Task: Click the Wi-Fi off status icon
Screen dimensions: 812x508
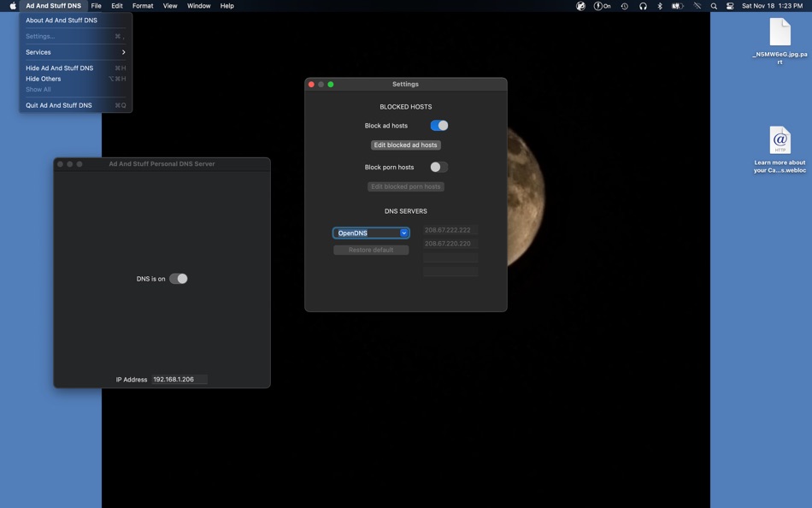Action: [697, 6]
